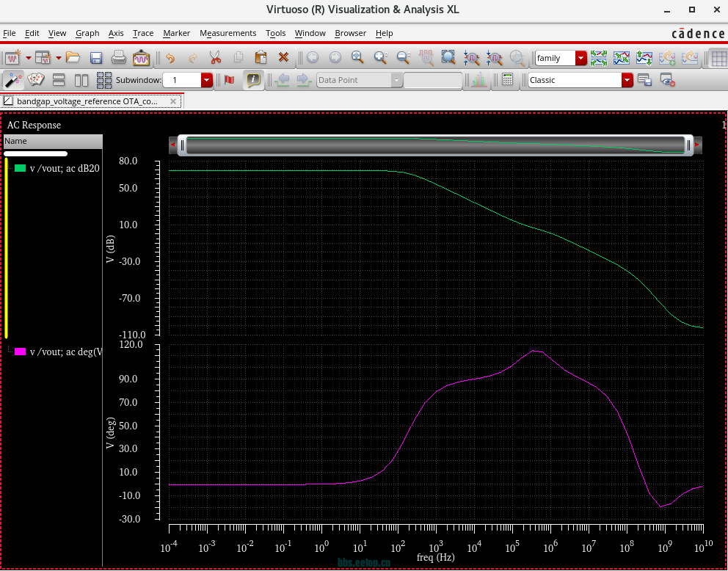Close the bandgap_voltage_reference tab

173,101
